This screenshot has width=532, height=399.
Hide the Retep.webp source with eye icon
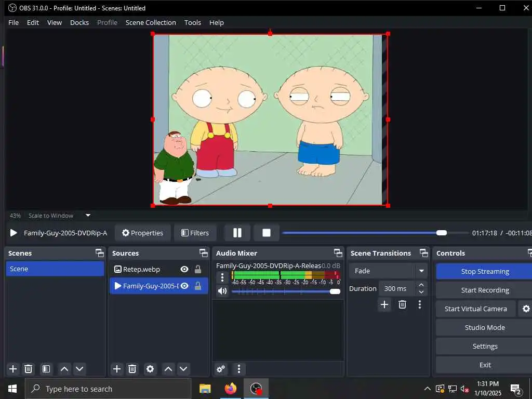tap(184, 269)
